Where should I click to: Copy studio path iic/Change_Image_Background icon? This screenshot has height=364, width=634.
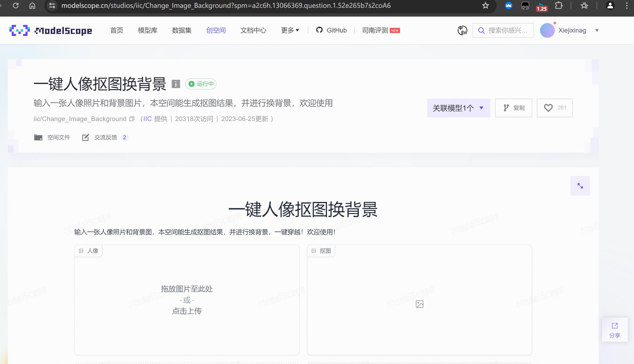(132, 119)
